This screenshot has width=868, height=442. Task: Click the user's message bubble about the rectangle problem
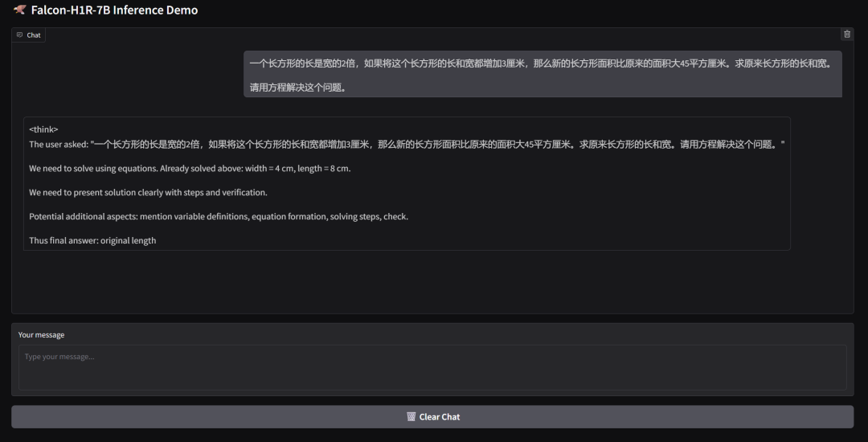click(x=542, y=74)
